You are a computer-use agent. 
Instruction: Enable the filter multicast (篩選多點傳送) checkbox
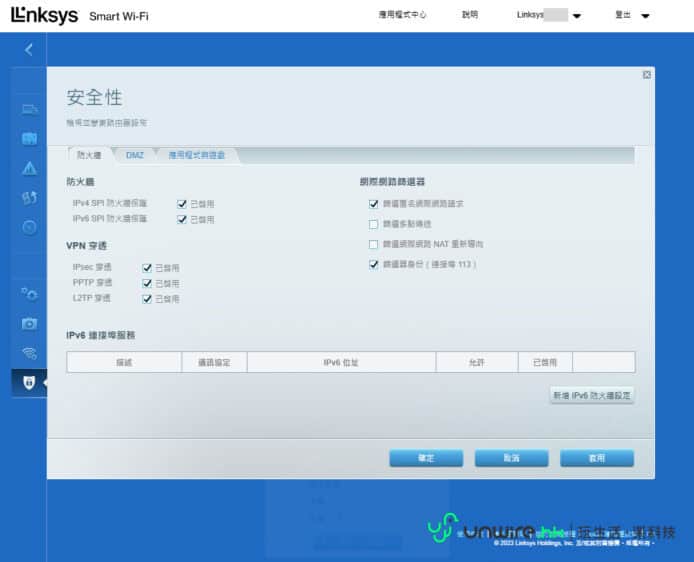[x=373, y=224]
